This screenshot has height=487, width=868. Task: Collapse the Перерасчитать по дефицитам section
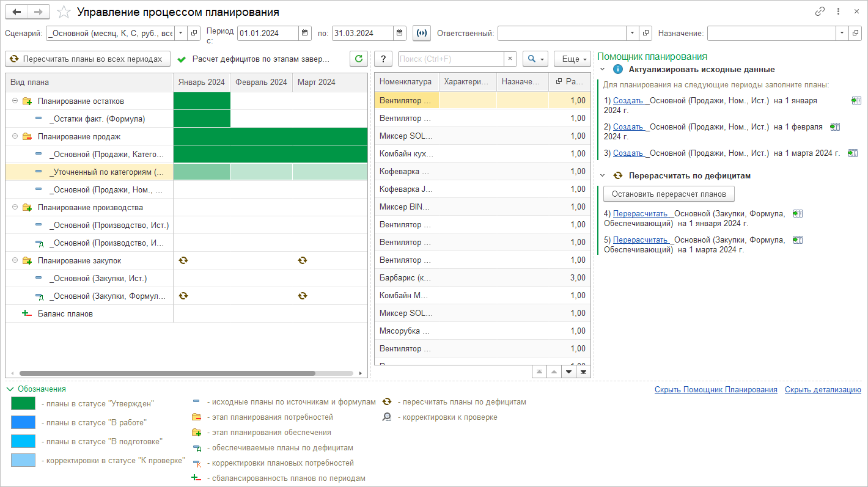(x=603, y=175)
